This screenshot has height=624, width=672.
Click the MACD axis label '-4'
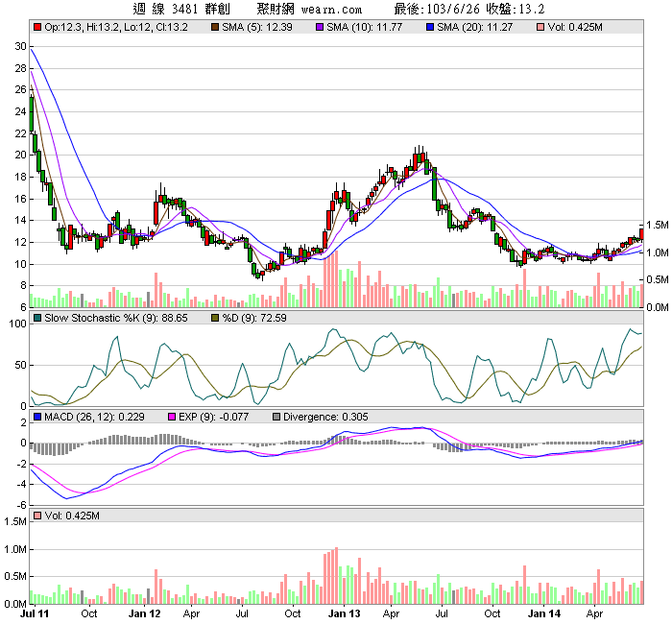[x=20, y=484]
